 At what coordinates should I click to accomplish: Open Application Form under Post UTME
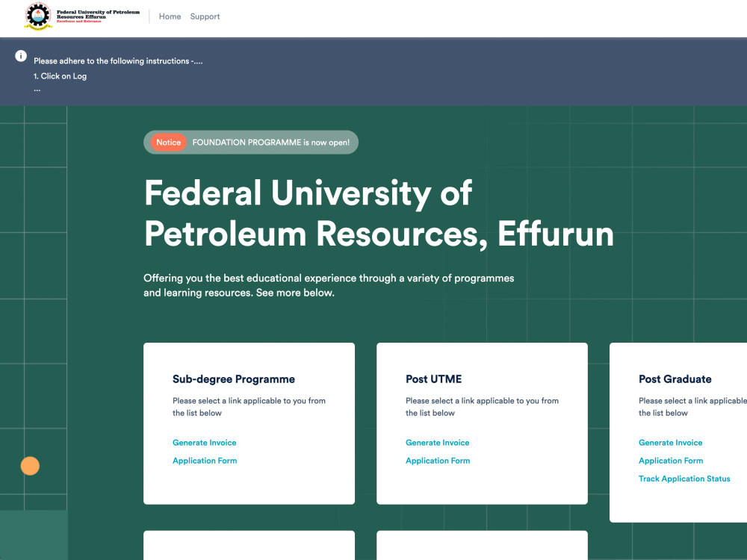coord(438,461)
